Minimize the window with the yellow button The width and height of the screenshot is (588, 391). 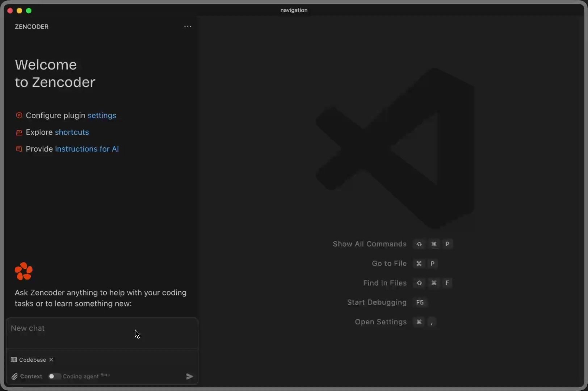coord(20,10)
